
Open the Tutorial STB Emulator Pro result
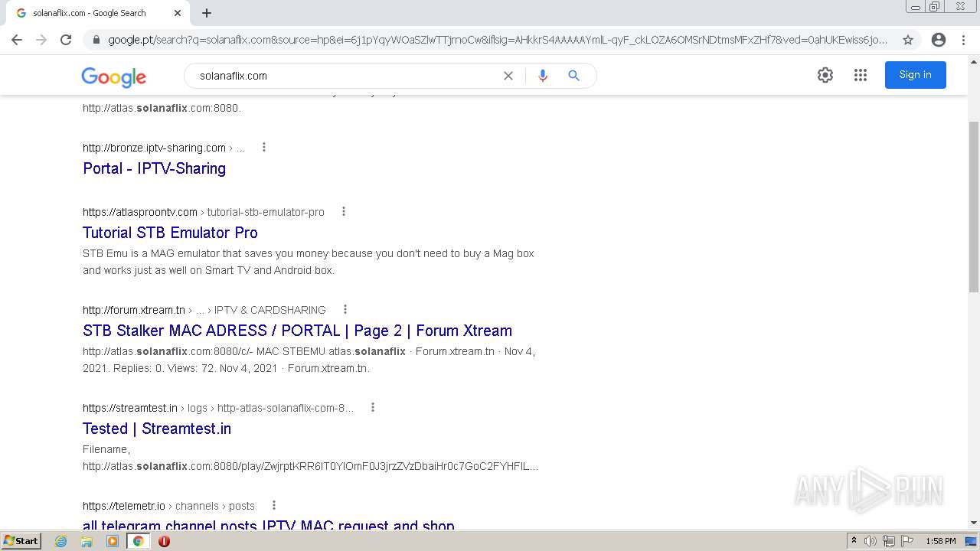click(x=170, y=233)
